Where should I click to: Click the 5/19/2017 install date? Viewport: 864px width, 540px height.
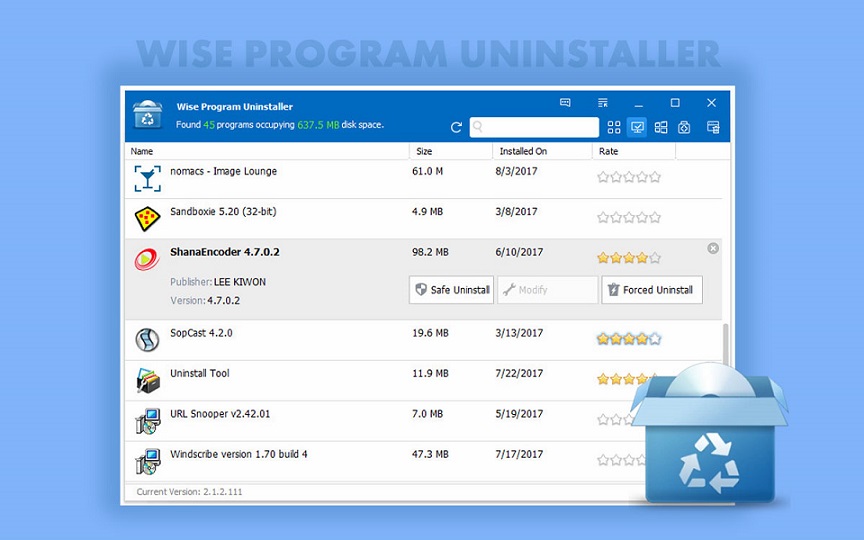tap(519, 414)
